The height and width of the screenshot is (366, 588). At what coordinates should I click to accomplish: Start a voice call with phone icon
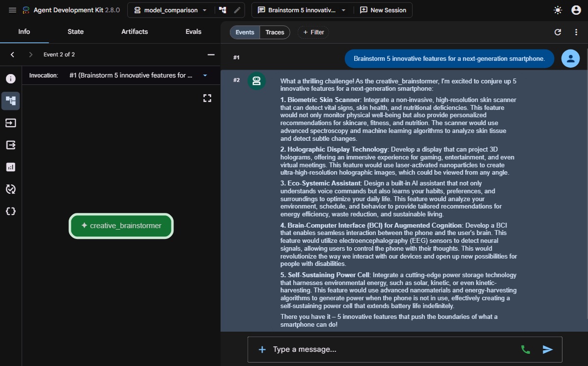[x=526, y=349]
